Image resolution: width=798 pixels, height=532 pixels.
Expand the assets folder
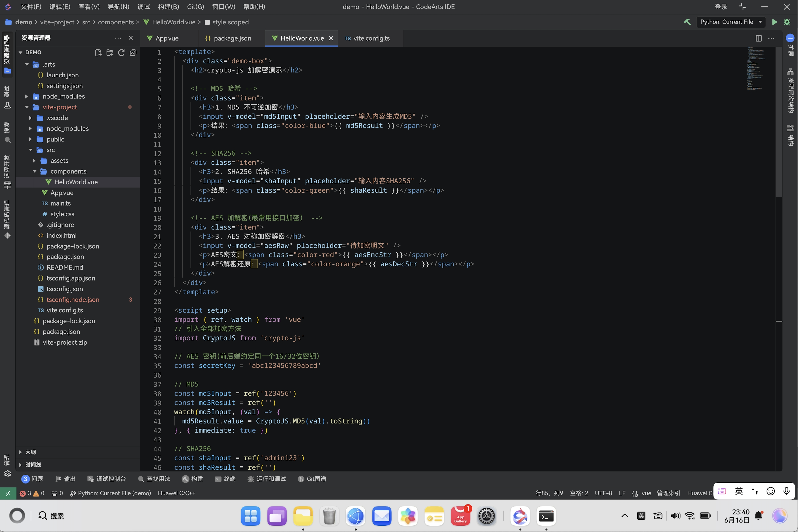click(34, 161)
